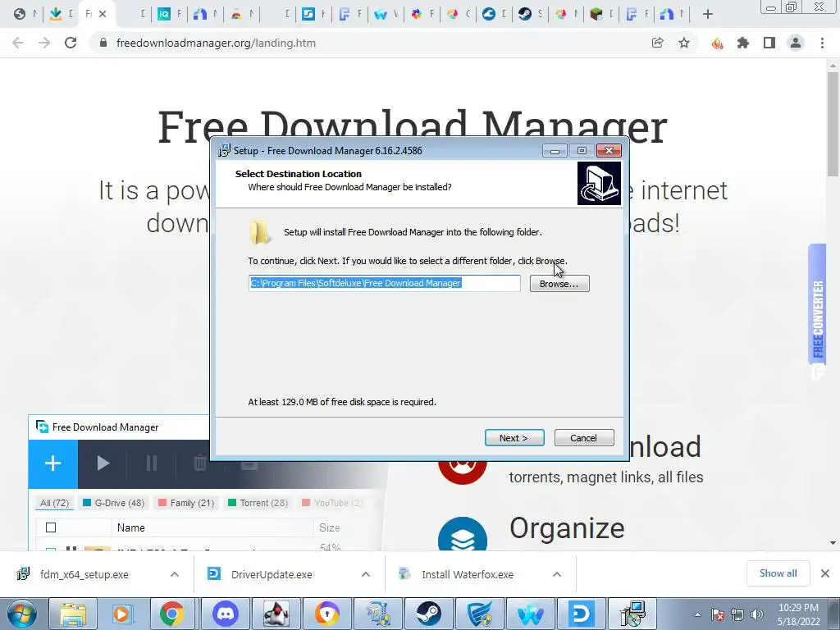Click the page vertical scrollbar thumb
Viewport: 840px width, 630px height.
[833, 125]
